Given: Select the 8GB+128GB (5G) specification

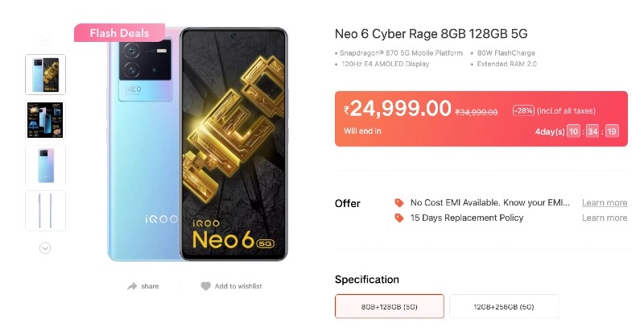Looking at the screenshot, I should coord(390,306).
